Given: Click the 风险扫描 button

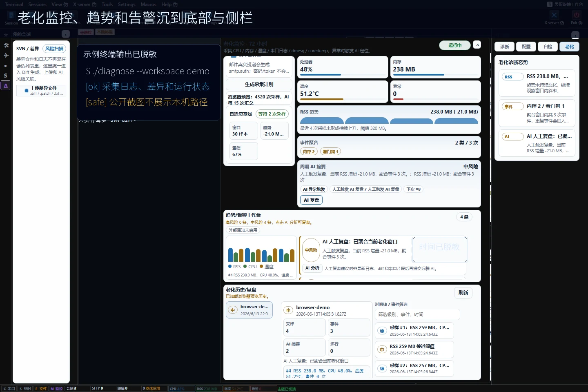Looking at the screenshot, I should 54,49.
